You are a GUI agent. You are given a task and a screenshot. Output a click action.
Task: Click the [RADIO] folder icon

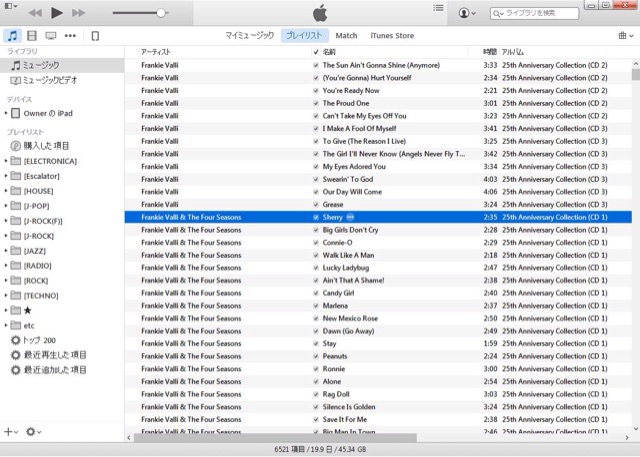[16, 266]
